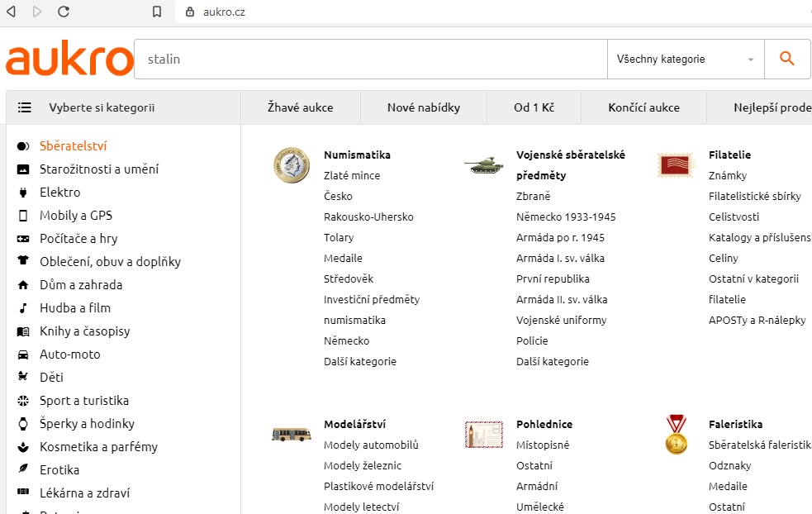
Task: Click the aukro logo
Action: pos(69,58)
